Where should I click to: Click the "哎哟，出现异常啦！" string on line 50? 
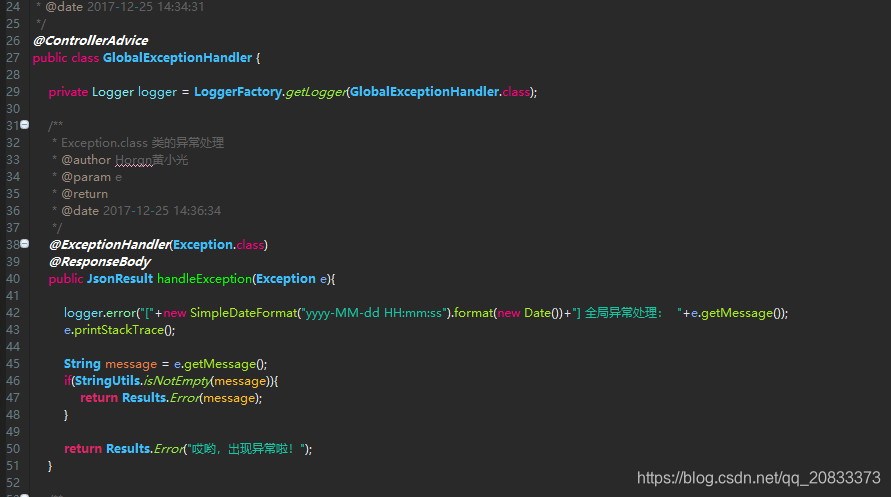coord(247,449)
